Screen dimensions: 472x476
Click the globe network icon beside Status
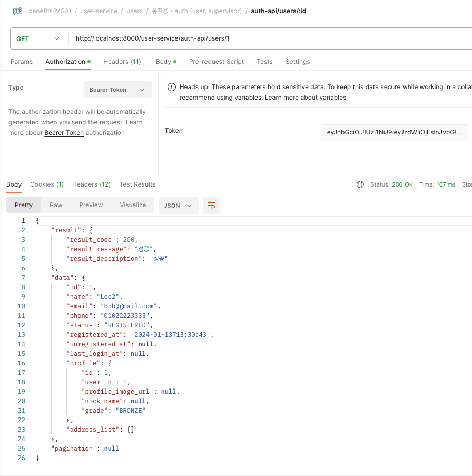click(360, 184)
